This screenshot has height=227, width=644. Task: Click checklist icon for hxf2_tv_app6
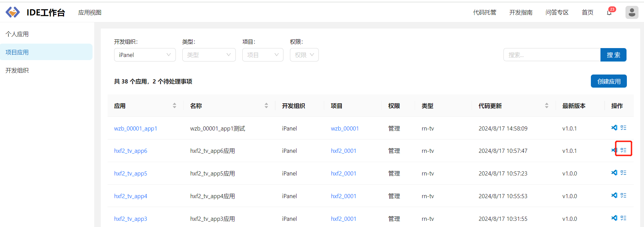click(623, 150)
